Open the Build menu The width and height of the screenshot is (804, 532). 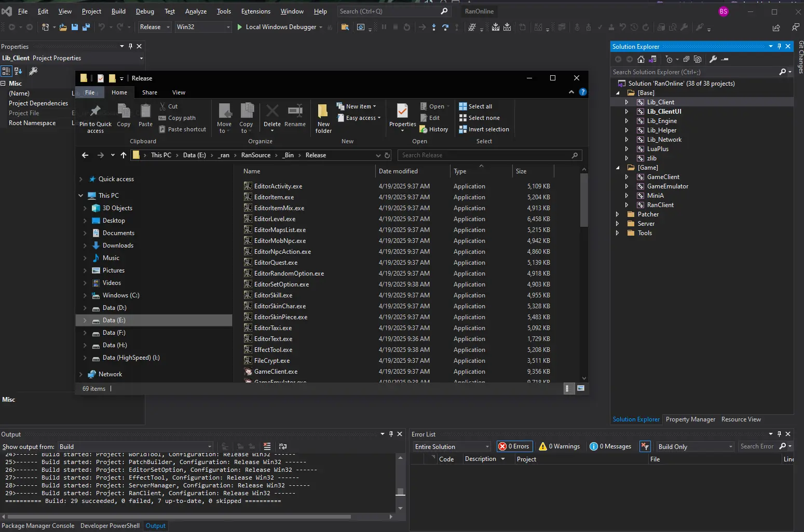point(118,11)
